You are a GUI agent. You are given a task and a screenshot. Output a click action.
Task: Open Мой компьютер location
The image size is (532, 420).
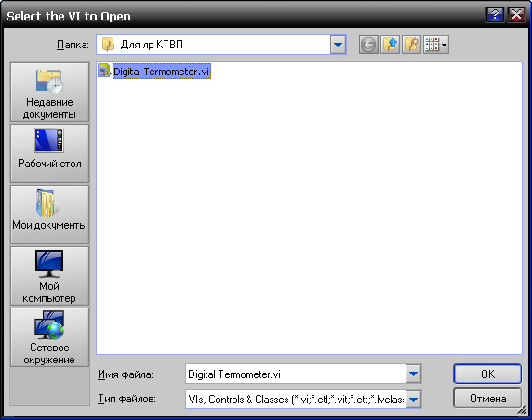pos(49,276)
